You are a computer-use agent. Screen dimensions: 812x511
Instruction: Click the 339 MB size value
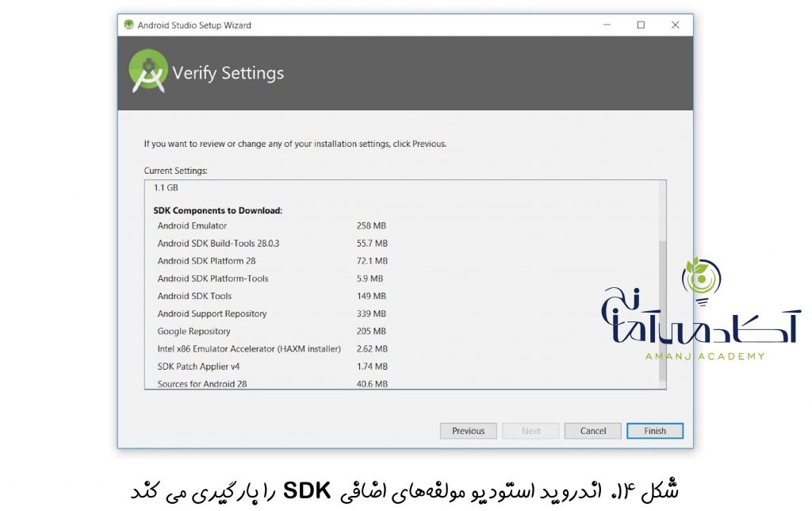tap(371, 313)
